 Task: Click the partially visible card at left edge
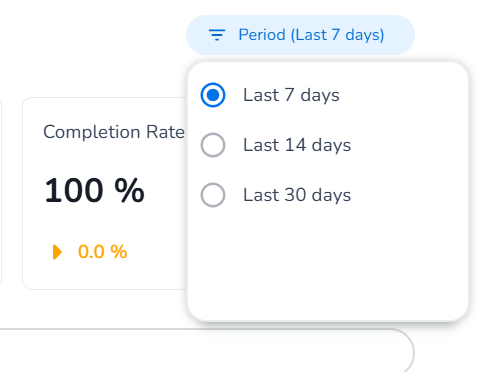click(1, 193)
